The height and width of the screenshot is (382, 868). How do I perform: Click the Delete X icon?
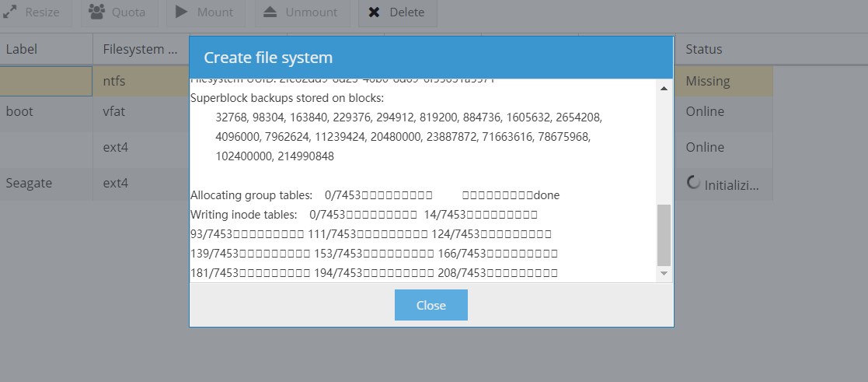(x=375, y=12)
